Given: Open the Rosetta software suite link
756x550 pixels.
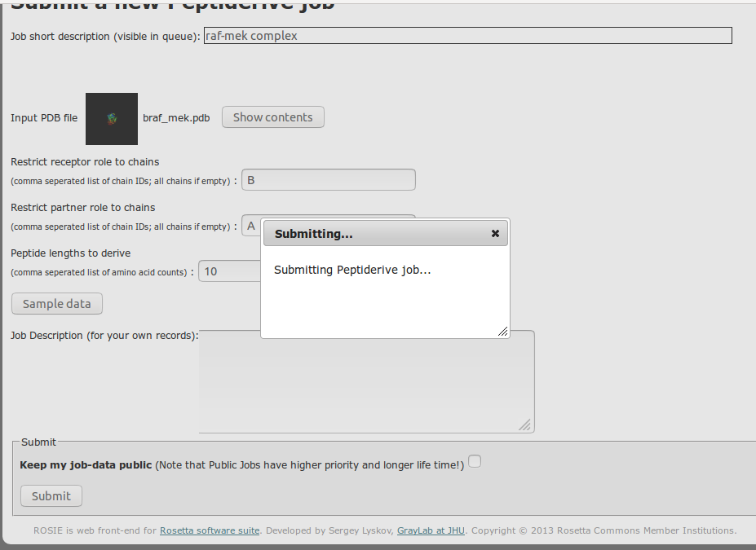Looking at the screenshot, I should point(210,530).
